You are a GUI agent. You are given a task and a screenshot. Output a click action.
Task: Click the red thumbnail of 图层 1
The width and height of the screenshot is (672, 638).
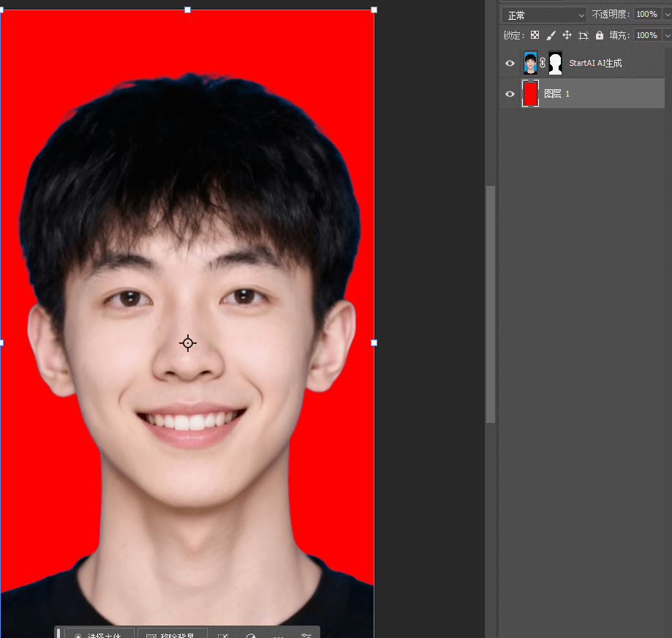[x=530, y=94]
